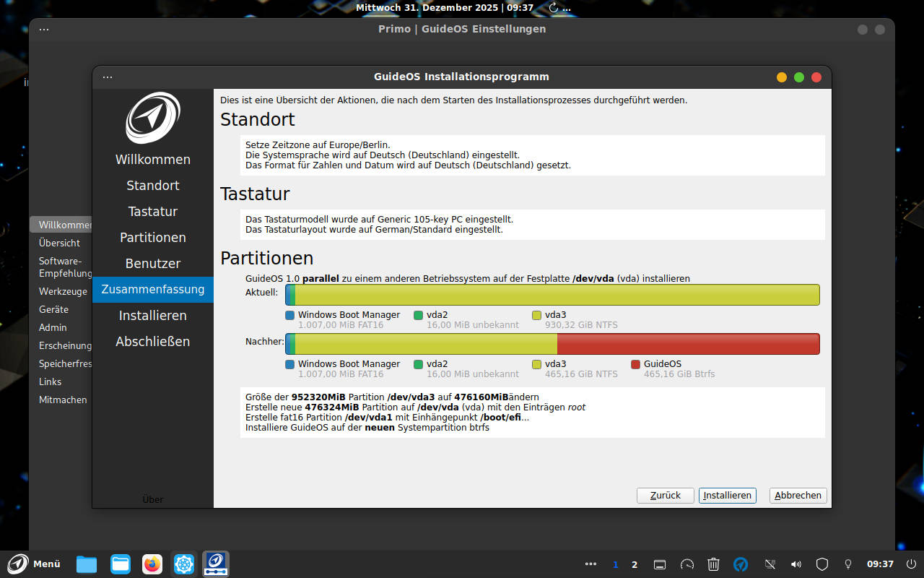Click the Installieren button at bottom
Image resolution: width=924 pixels, height=578 pixels.
[x=728, y=496]
